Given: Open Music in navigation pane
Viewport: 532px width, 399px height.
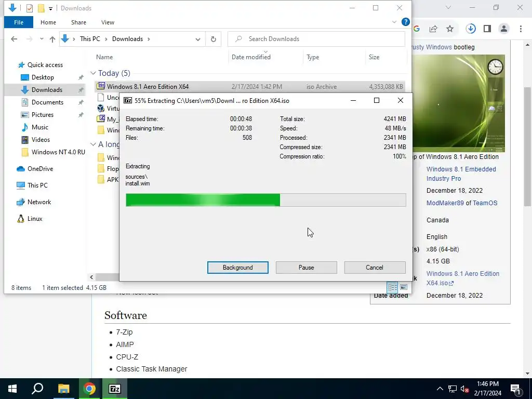Looking at the screenshot, I should click(39, 127).
